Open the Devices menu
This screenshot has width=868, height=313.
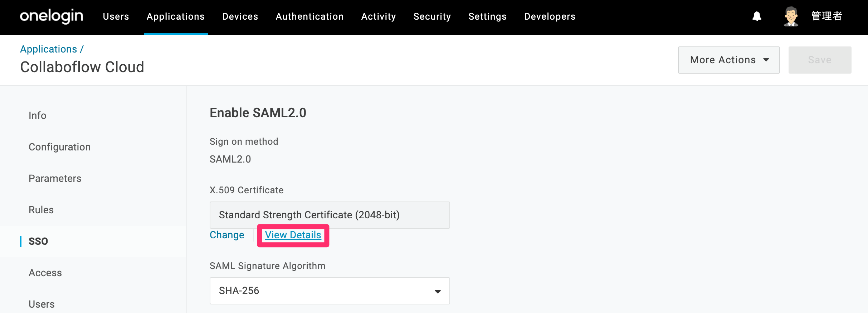point(240,16)
